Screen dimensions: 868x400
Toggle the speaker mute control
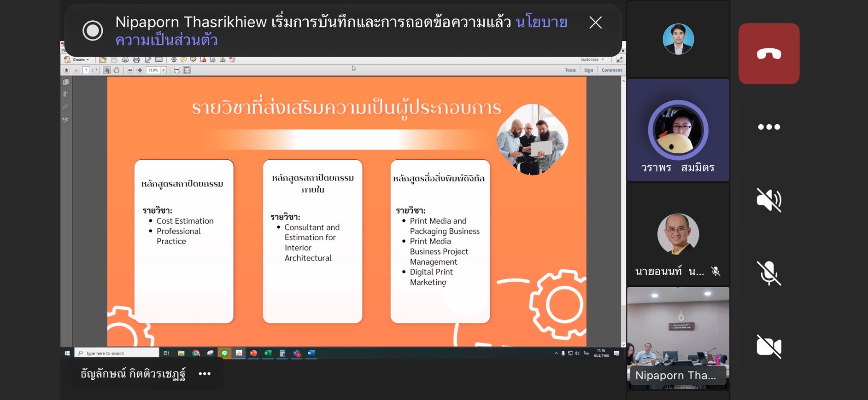click(x=769, y=200)
